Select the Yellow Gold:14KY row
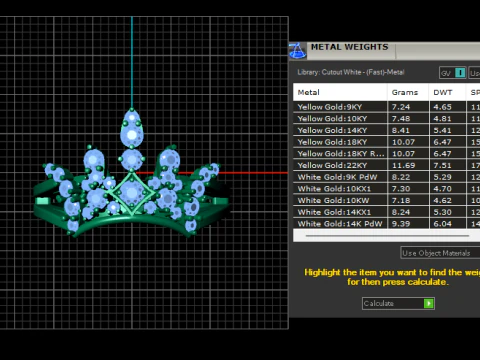The height and width of the screenshot is (360, 480). pos(387,130)
